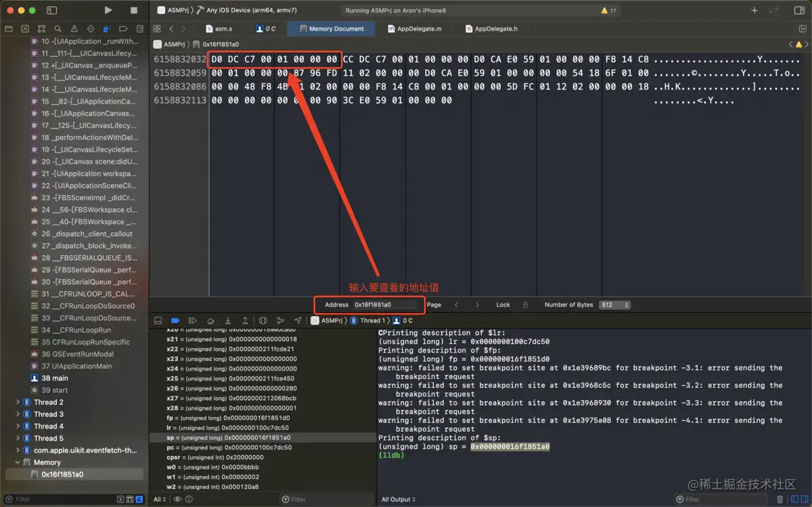The image size is (812, 507).
Task: Choose the Any iOS Device destination
Action: click(x=247, y=10)
